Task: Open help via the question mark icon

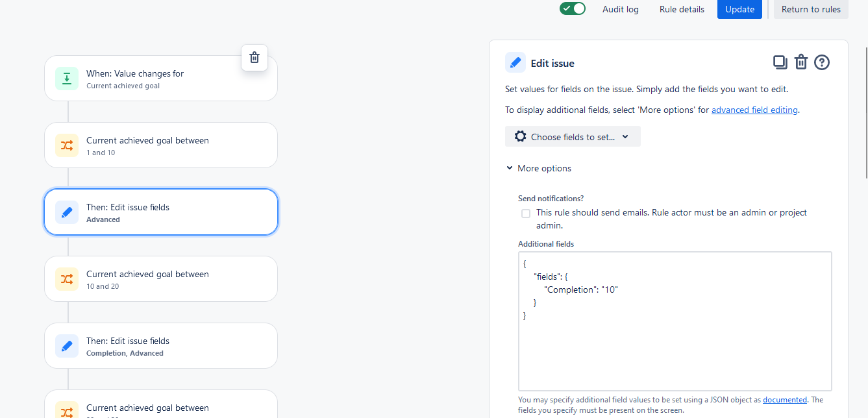Action: [x=821, y=62]
